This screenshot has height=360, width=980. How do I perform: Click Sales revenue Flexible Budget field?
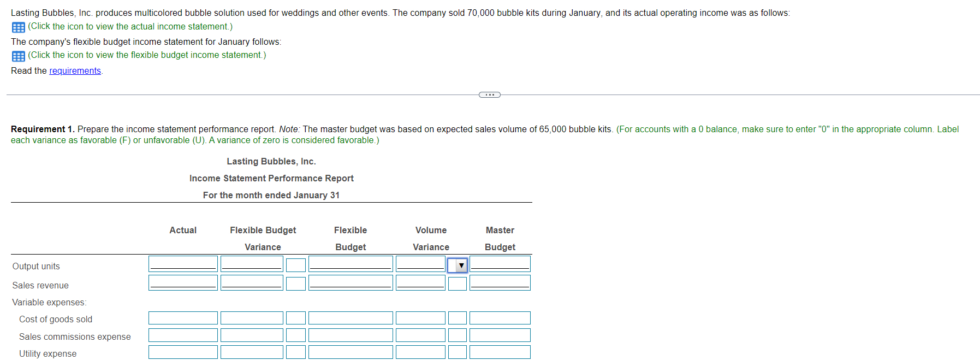click(x=351, y=282)
